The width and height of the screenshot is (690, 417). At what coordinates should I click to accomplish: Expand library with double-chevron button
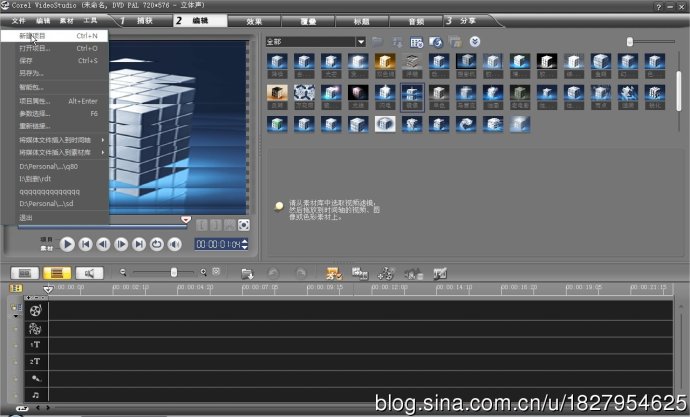click(474, 42)
